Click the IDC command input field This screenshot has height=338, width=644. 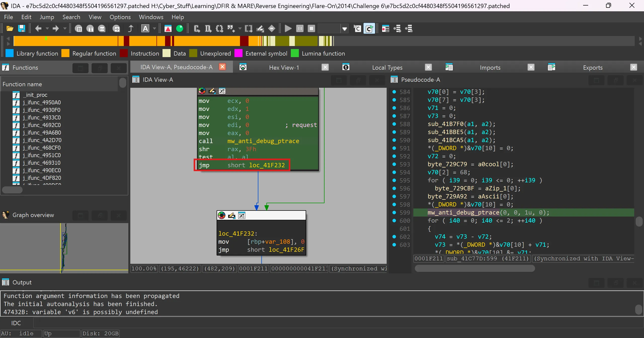[x=337, y=323]
